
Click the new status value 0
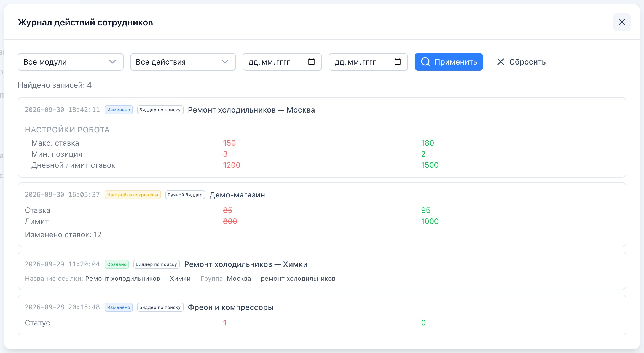pyautogui.click(x=423, y=323)
